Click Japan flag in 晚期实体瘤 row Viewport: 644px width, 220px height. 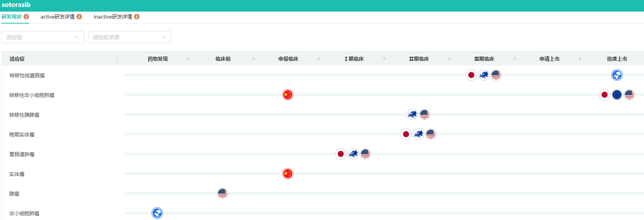406,134
